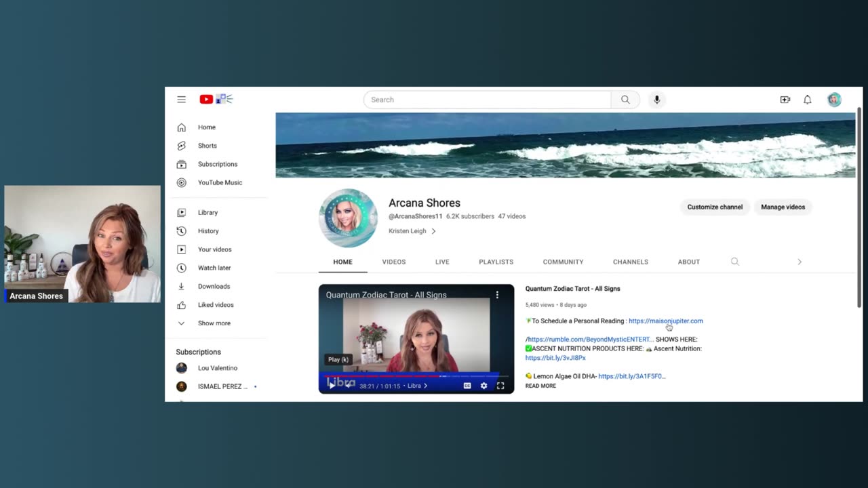Click video title overlay in player
The width and height of the screenshot is (868, 488).
pyautogui.click(x=386, y=295)
